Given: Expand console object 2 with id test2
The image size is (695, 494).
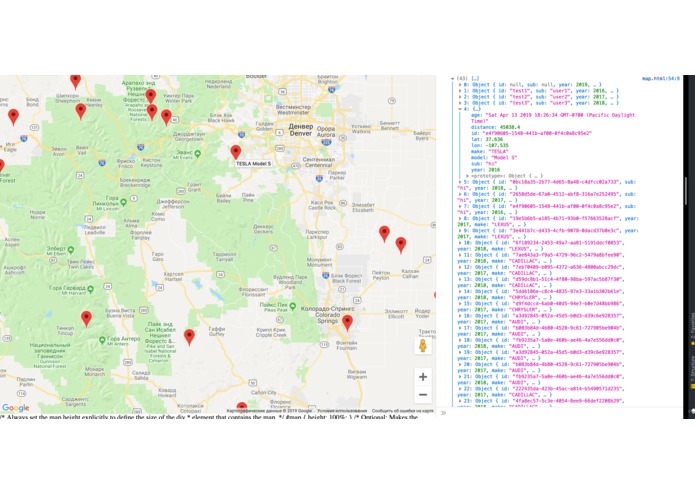Looking at the screenshot, I should (x=460, y=97).
